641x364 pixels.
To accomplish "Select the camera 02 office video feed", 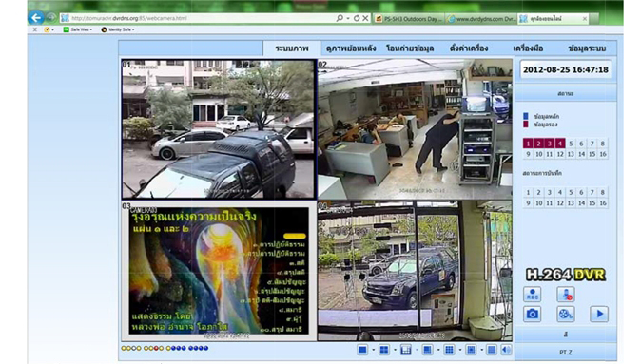I will pos(415,129).
